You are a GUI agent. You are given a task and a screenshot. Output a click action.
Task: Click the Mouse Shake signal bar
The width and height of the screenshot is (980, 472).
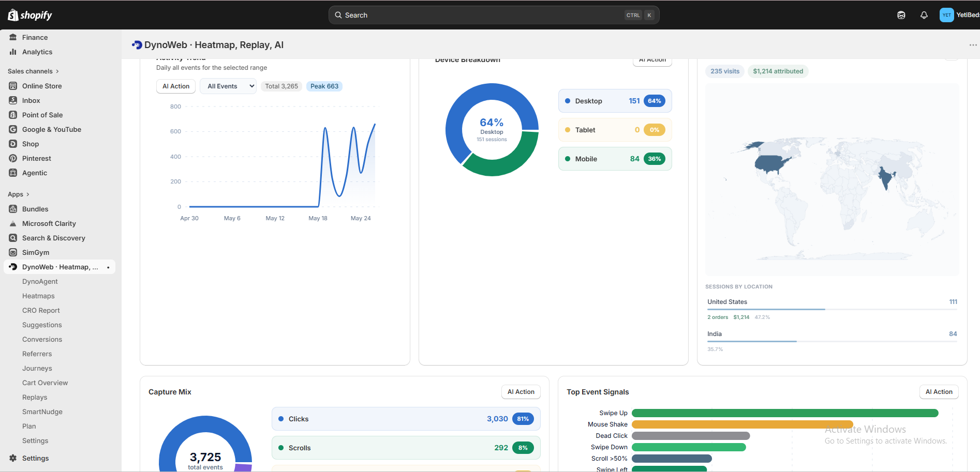743,424
